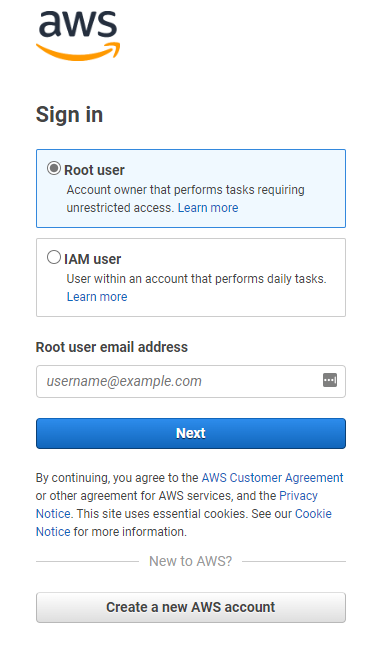Viewport: 384px width, 659px height.
Task: Open Learn more link under IAM user
Action: (x=97, y=297)
